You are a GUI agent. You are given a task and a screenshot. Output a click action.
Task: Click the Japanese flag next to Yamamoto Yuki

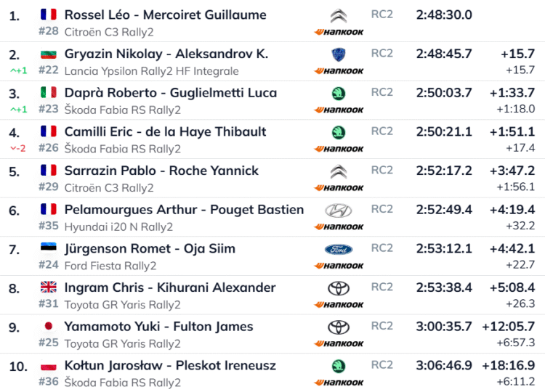coord(49,327)
